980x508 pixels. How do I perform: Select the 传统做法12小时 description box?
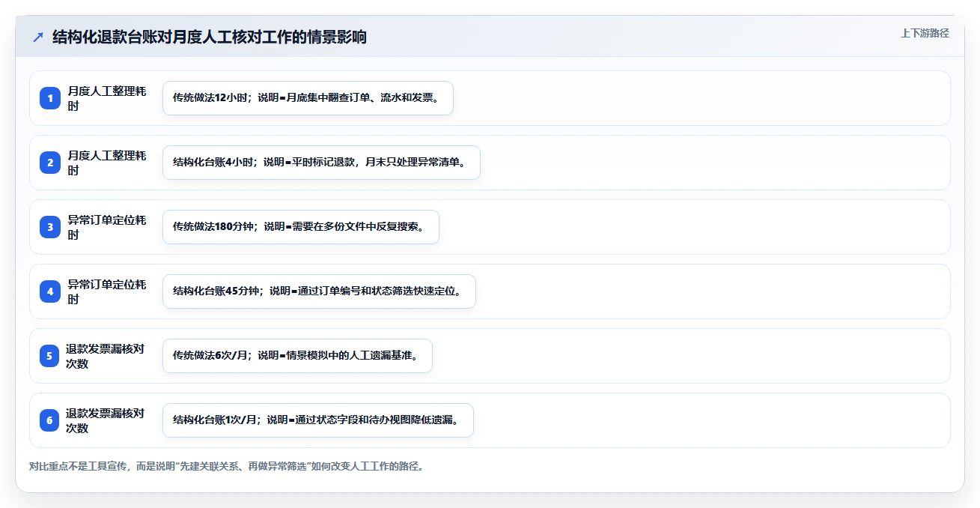click(308, 98)
